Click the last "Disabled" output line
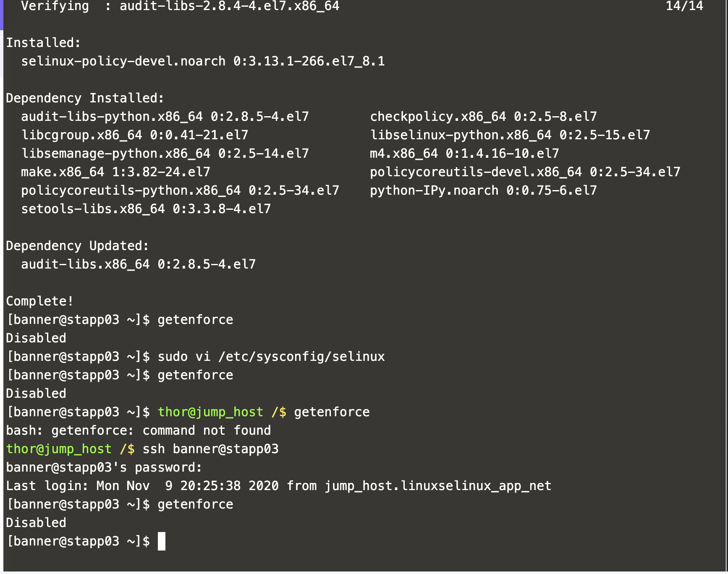 click(36, 523)
